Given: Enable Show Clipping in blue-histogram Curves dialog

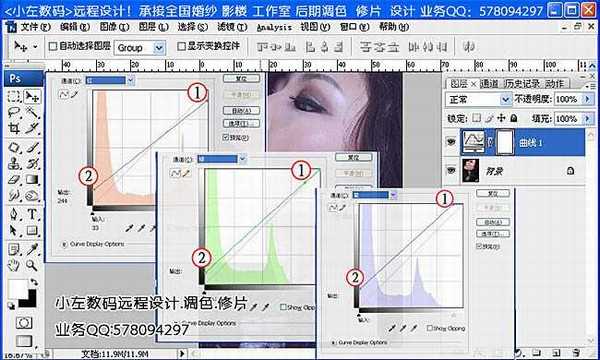Looking at the screenshot, I should click(x=429, y=328).
